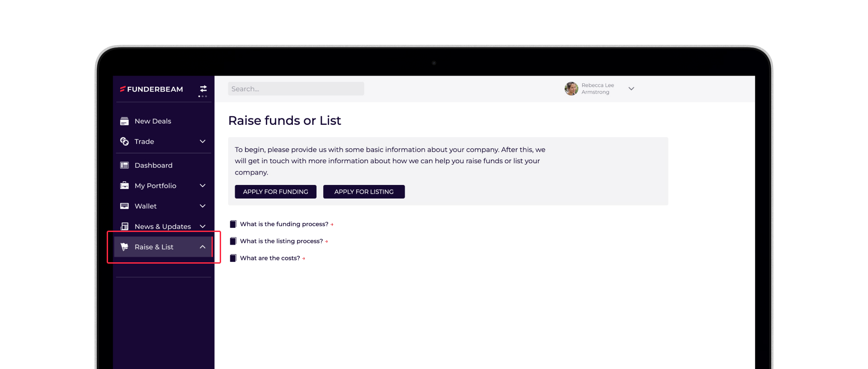Click the Trade coins icon
This screenshot has width=868, height=369.
tap(124, 142)
